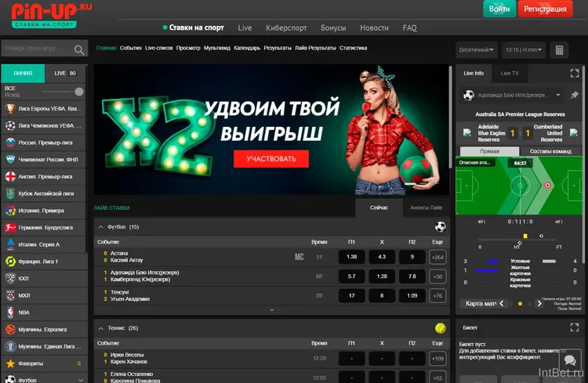This screenshot has width=588, height=383.
Task: Select the Прямая tab
Action: click(x=489, y=151)
